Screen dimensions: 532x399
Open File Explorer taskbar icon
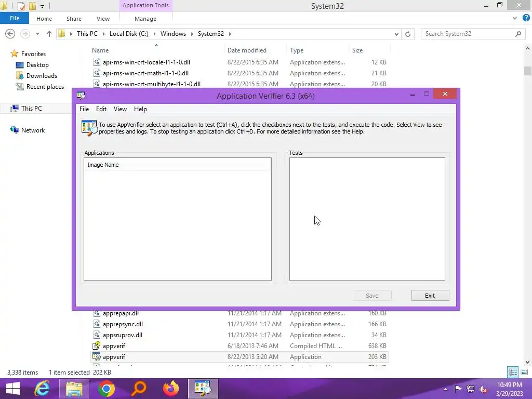(x=74, y=389)
